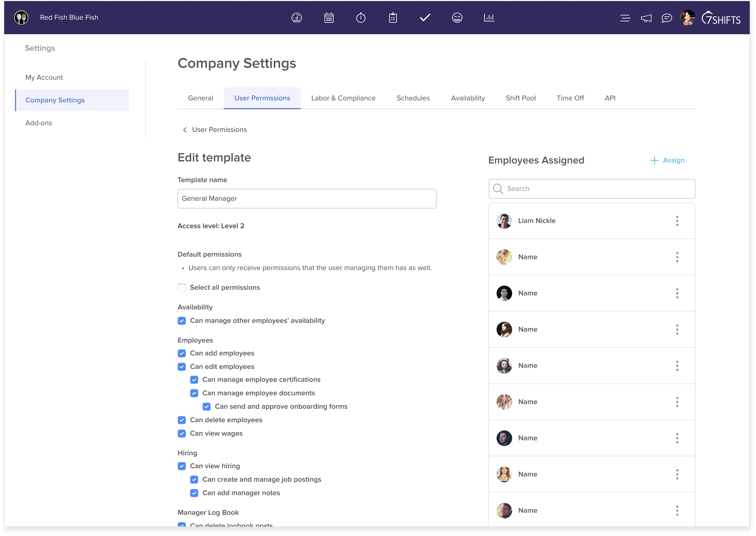Image resolution: width=756 pixels, height=536 pixels.
Task: Switch to Labor & Compliance tab
Action: (343, 98)
